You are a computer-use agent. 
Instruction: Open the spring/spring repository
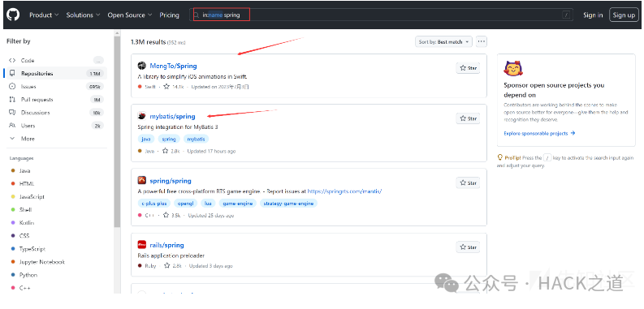[171, 181]
